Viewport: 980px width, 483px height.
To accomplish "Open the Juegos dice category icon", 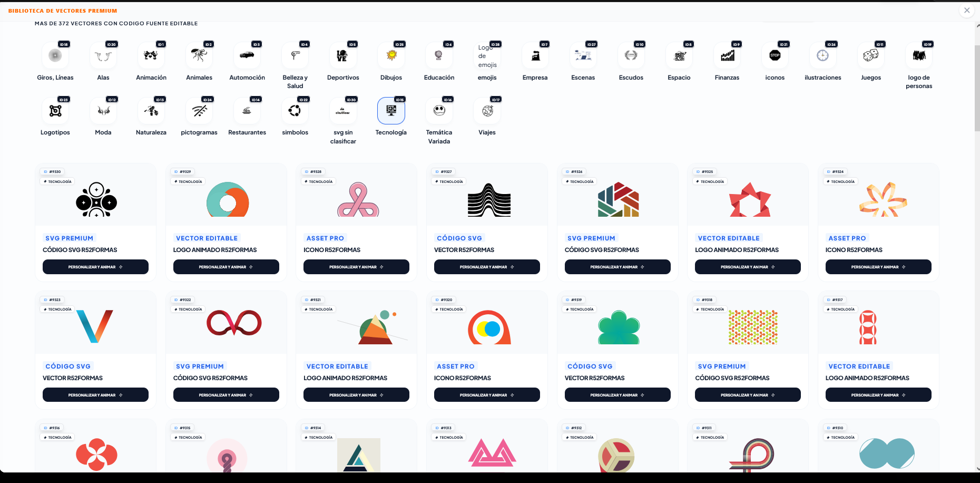I will point(871,55).
